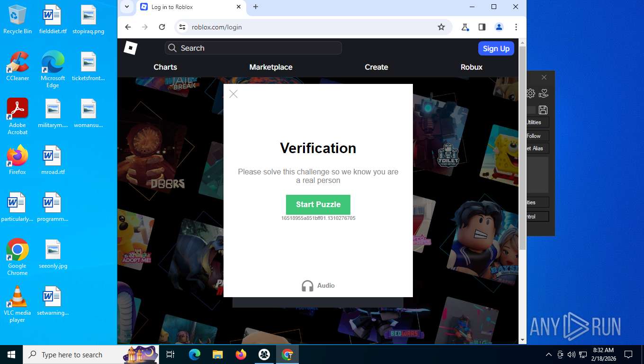Click the Sign Up button

click(496, 48)
